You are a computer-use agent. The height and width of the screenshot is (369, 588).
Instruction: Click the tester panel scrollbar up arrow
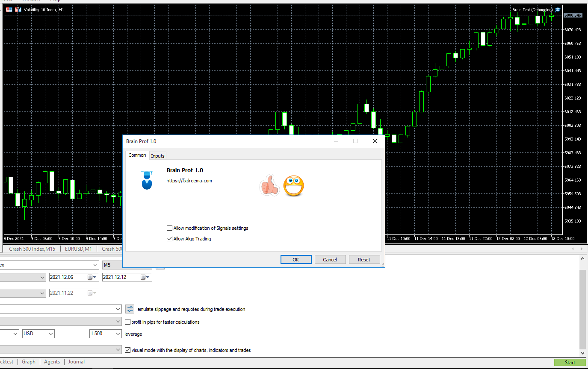[582, 259]
